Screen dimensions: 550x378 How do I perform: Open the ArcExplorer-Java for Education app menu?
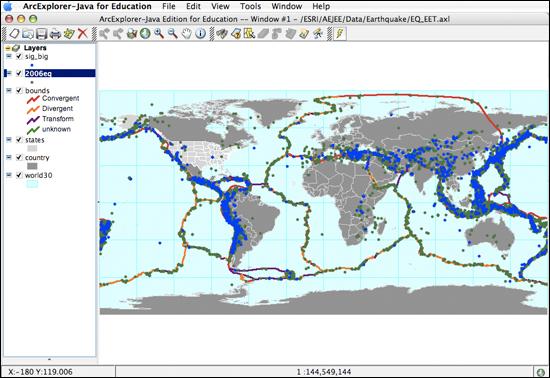click(x=87, y=6)
